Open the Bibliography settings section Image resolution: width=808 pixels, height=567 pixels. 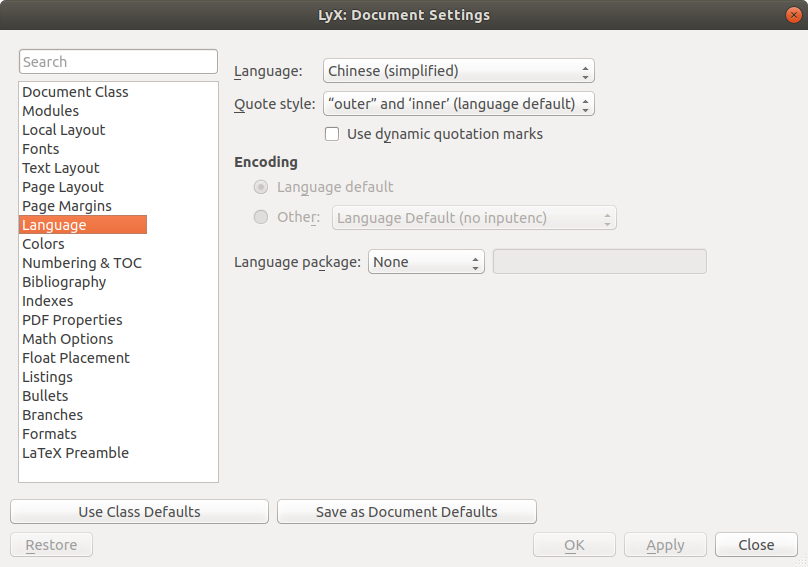[x=64, y=282]
